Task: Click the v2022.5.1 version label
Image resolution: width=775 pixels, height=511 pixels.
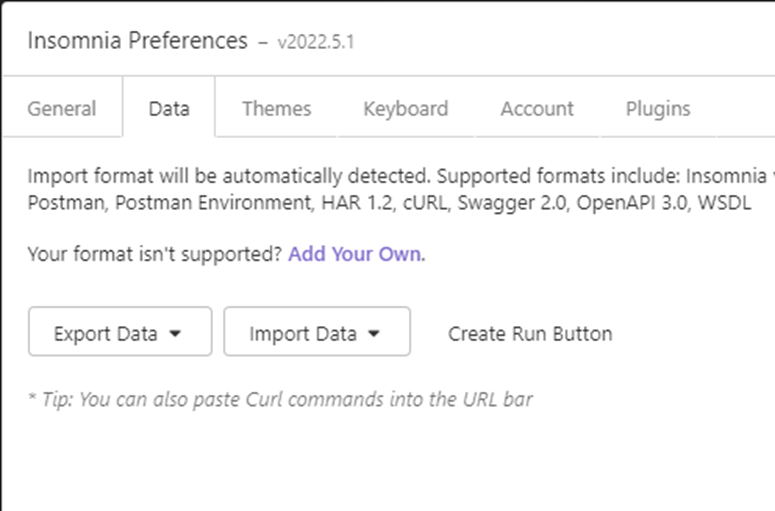Action: tap(315, 43)
